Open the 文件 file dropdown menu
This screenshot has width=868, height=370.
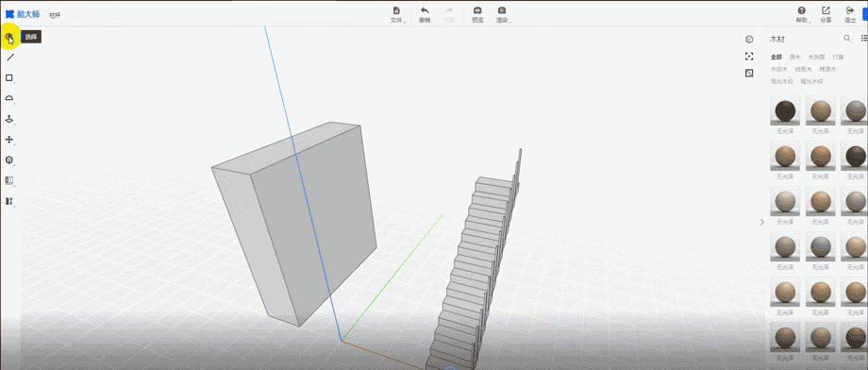click(x=397, y=15)
